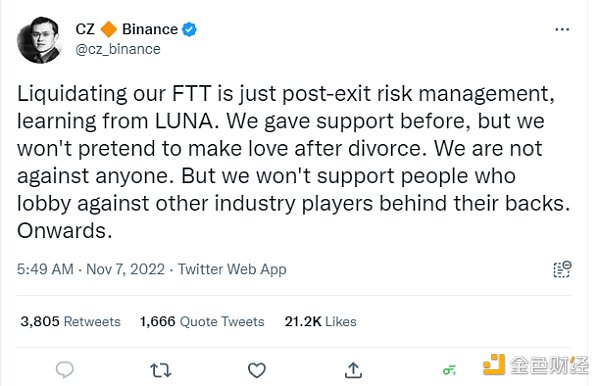The width and height of the screenshot is (600, 386).
Task: Share the tweet via upload arrow icon
Action: click(353, 370)
